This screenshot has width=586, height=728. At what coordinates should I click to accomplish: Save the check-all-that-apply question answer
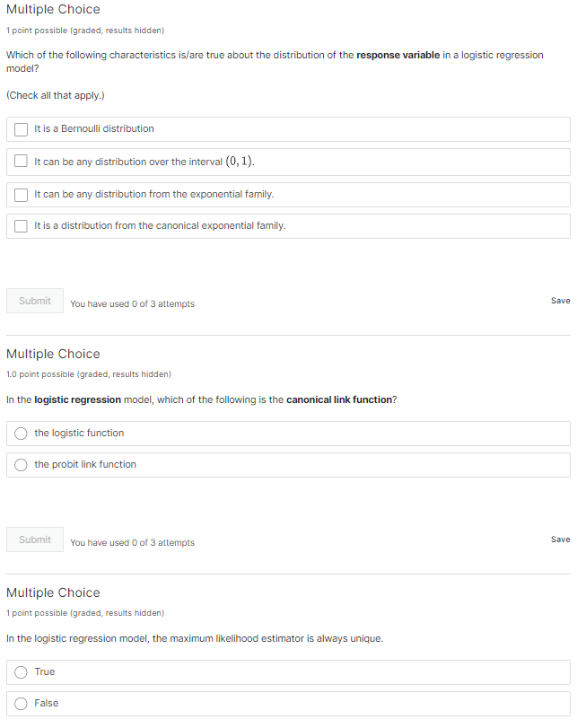(560, 301)
